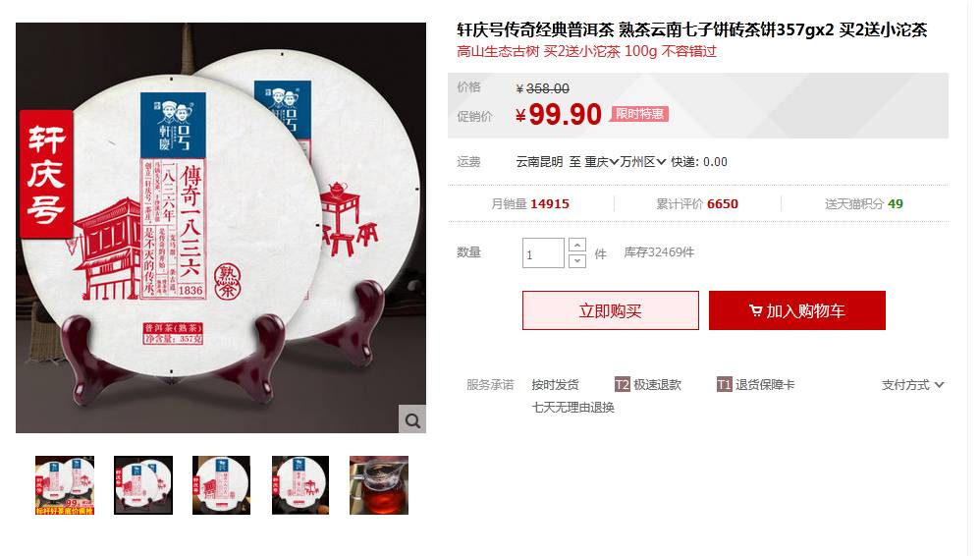
Task: Click the 月销量 14915 sales figure
Action: tap(530, 204)
